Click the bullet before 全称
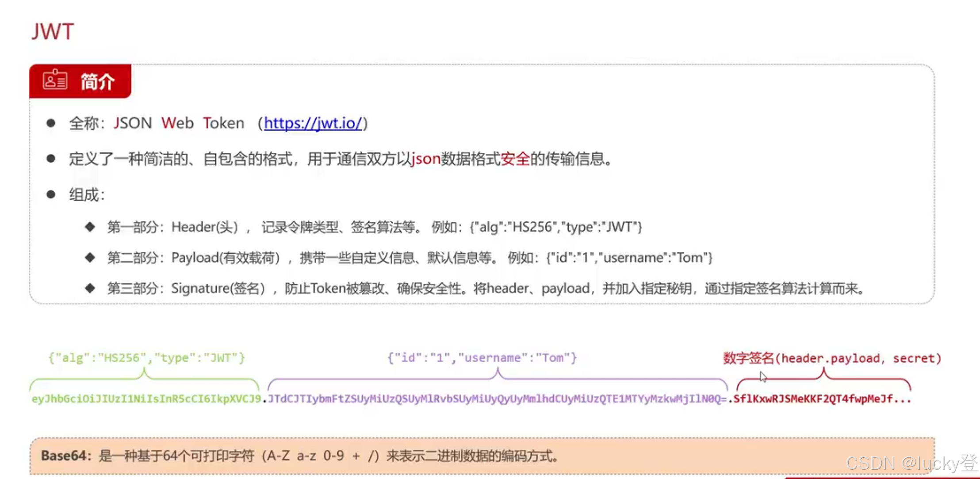 51,123
